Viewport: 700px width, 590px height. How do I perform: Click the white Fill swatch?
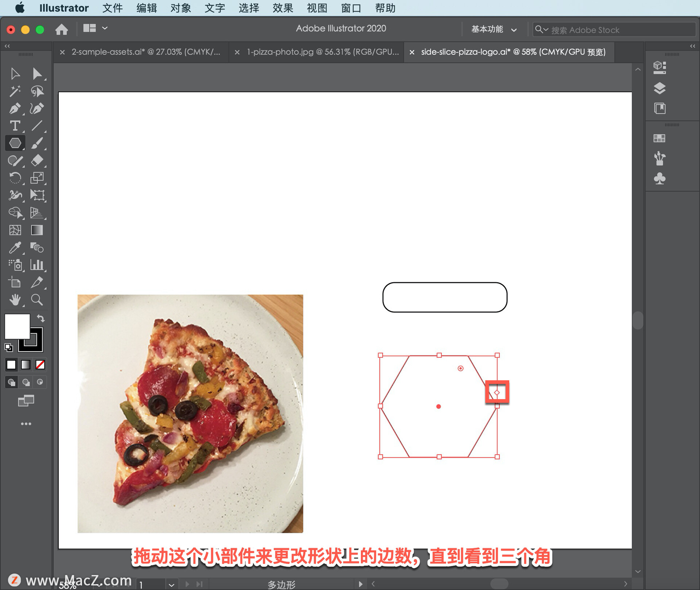(17, 326)
